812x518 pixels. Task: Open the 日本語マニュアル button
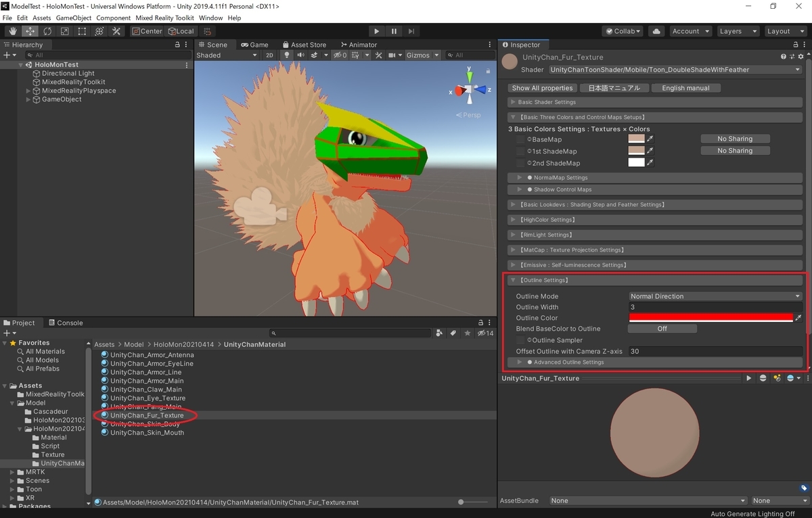[614, 88]
